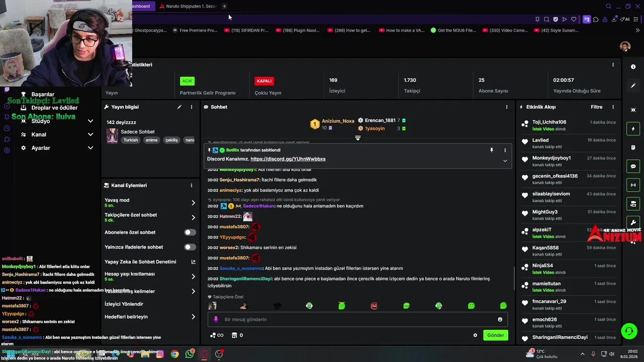Open the emoji picker in chat input
Image resolution: width=644 pixels, height=362 pixels.
pos(500,319)
